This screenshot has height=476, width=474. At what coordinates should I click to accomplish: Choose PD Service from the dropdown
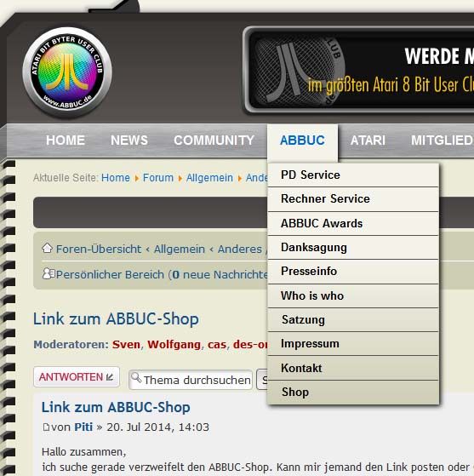pos(353,175)
